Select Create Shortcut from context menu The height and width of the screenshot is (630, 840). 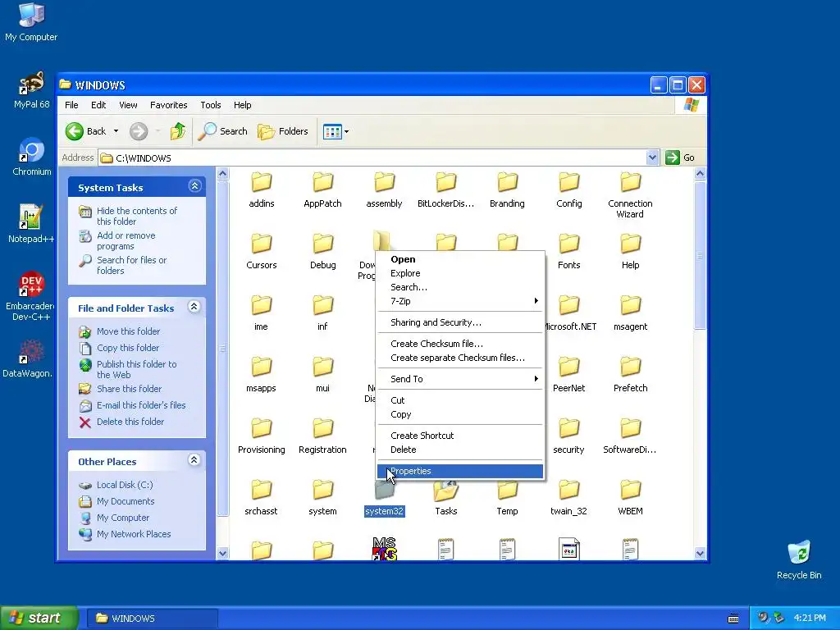[460, 436]
